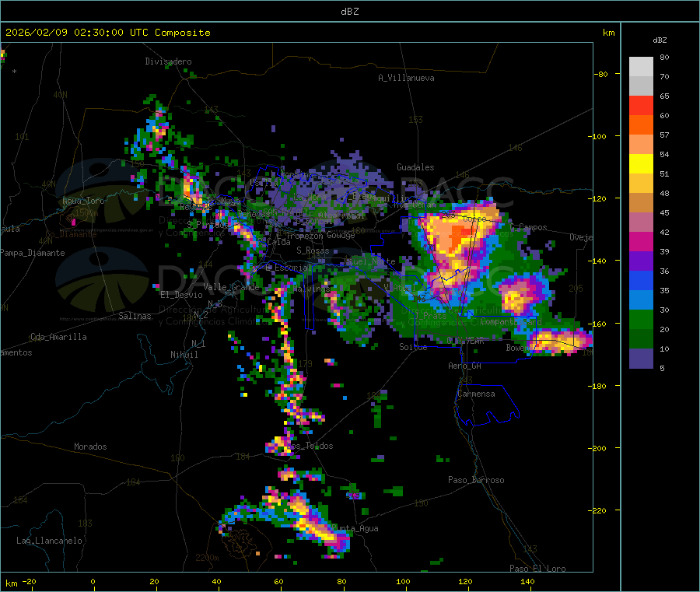The height and width of the screenshot is (592, 700).
Task: Click the 'Guadales' map label
Action: (415, 167)
